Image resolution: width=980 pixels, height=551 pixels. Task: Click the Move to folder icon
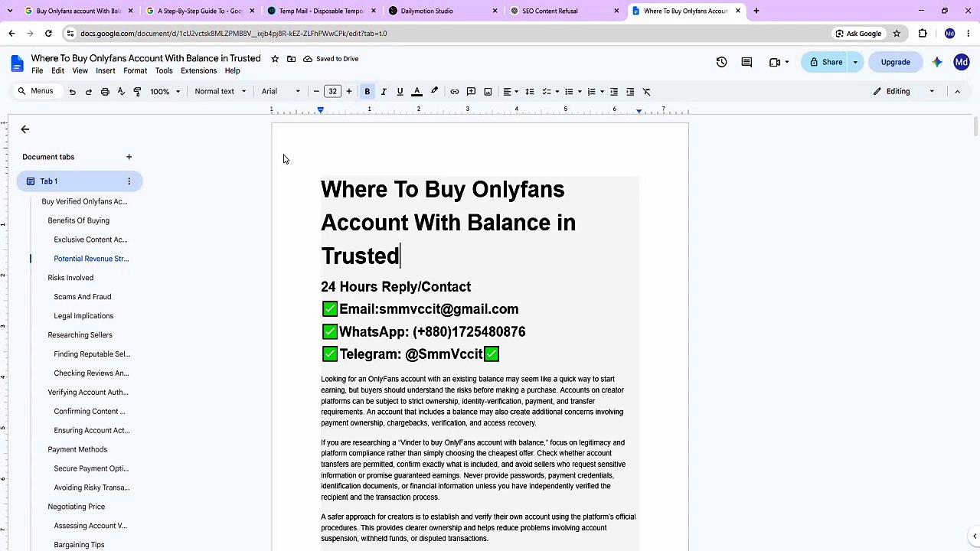[291, 59]
